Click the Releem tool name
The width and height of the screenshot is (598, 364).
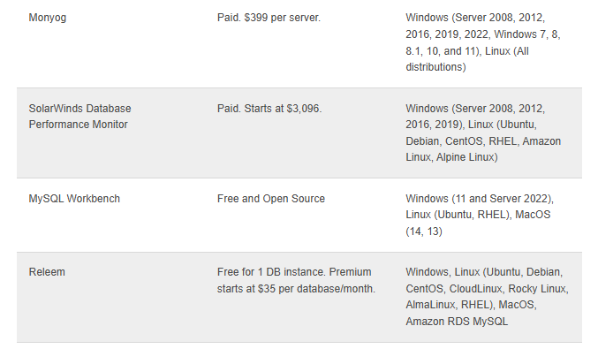pyautogui.click(x=47, y=272)
